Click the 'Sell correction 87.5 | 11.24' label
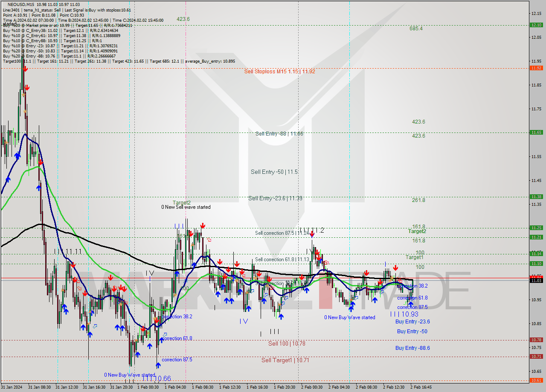Screen dimensions: 546x392 point(282,233)
